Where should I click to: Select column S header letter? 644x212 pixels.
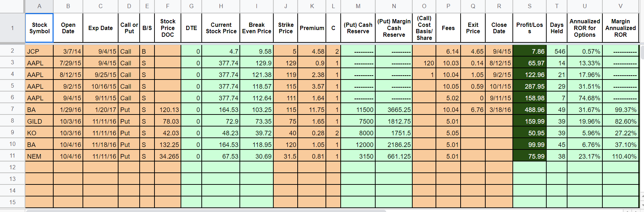pos(529,6)
